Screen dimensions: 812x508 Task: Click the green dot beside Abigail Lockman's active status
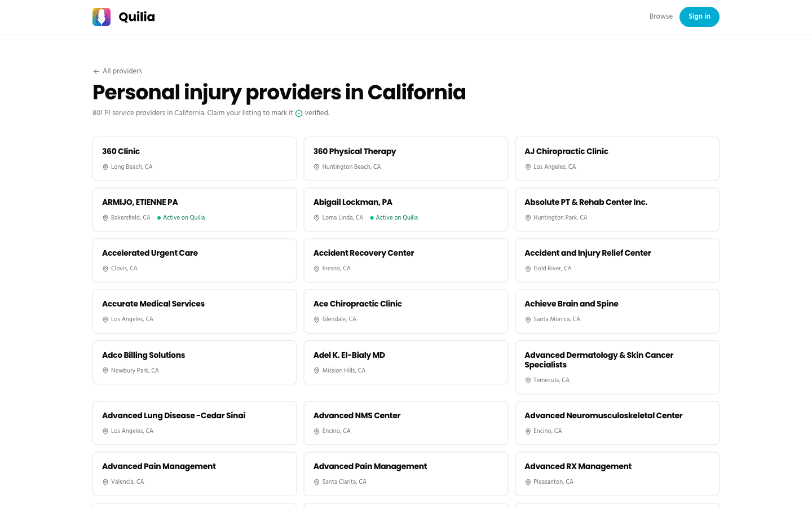pos(372,218)
